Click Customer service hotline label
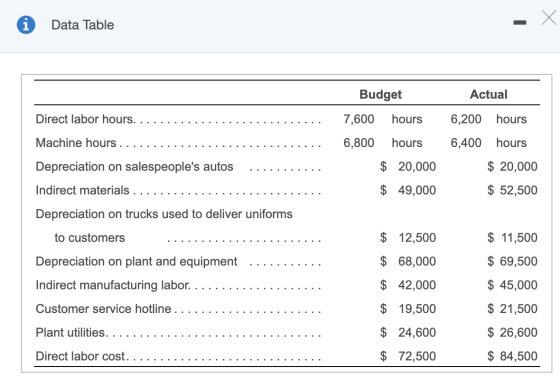560x386 pixels. click(x=104, y=309)
